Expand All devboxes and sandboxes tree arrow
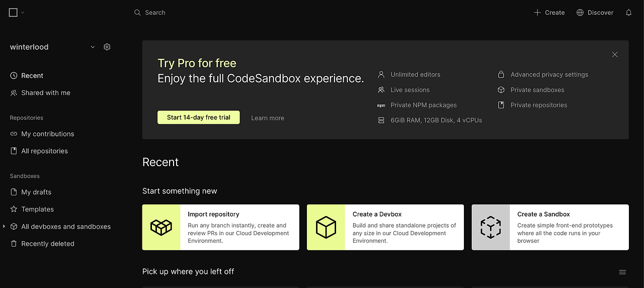 (x=4, y=227)
